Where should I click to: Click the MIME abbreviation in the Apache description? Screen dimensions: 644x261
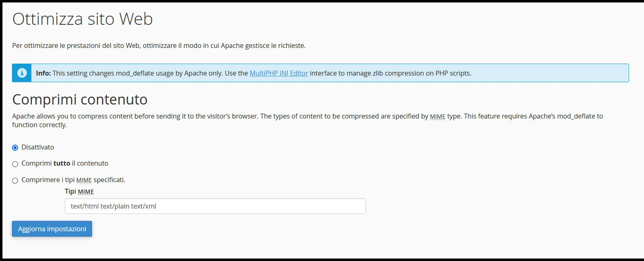coord(438,116)
